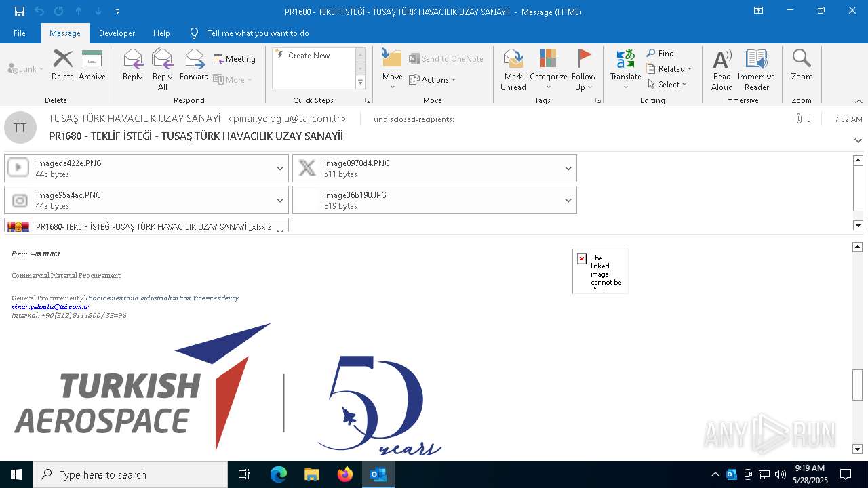868x488 pixels.
Task: Open Categorize color options
Action: tap(549, 69)
